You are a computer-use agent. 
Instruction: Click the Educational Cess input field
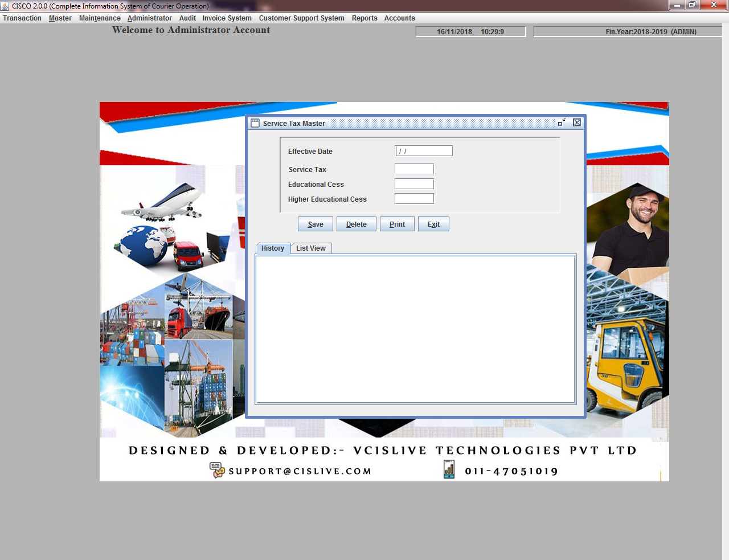[414, 184]
